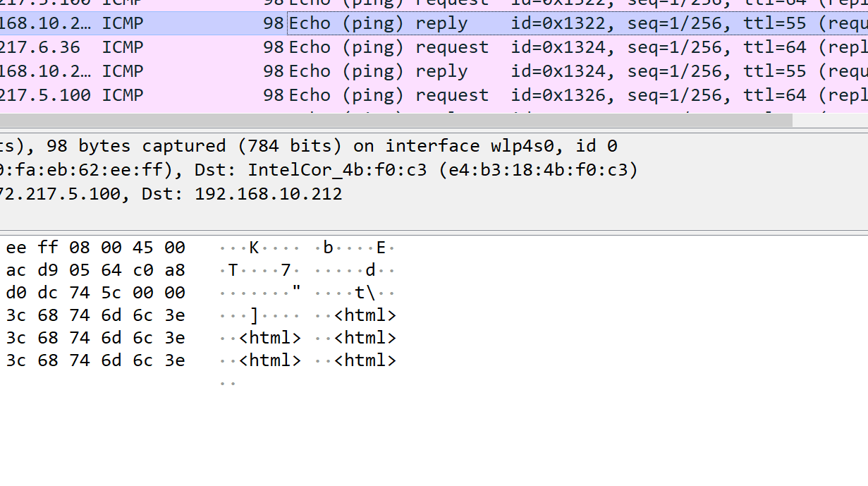The image size is (868, 486).
Task: Select Ethernet line with Dst IntelCor_4b:f0:c3
Action: click(x=317, y=170)
